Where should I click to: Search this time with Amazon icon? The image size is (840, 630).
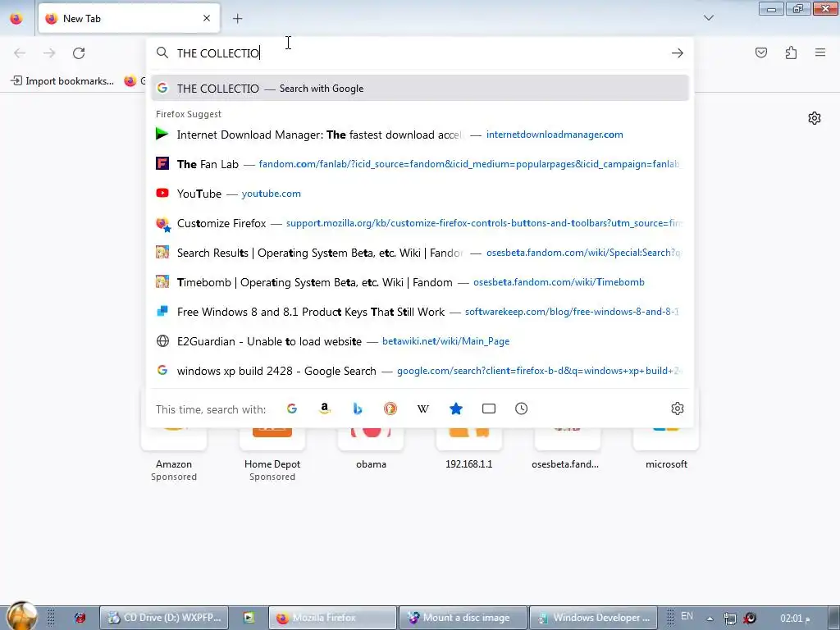(x=325, y=409)
